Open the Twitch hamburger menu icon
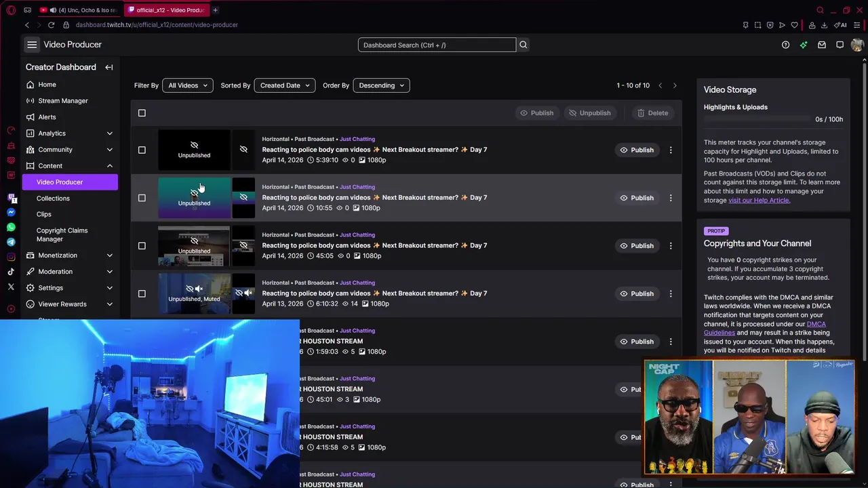This screenshot has height=488, width=868. pos(32,45)
